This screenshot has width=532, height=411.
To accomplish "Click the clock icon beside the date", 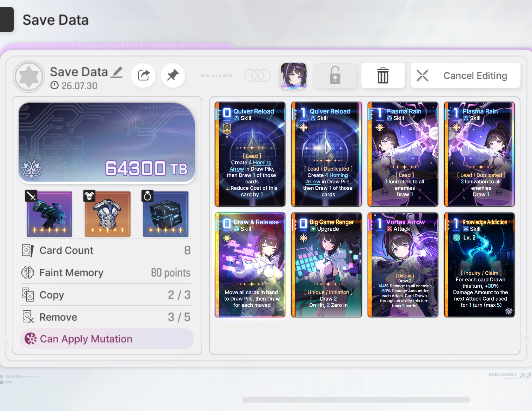I will coord(54,85).
